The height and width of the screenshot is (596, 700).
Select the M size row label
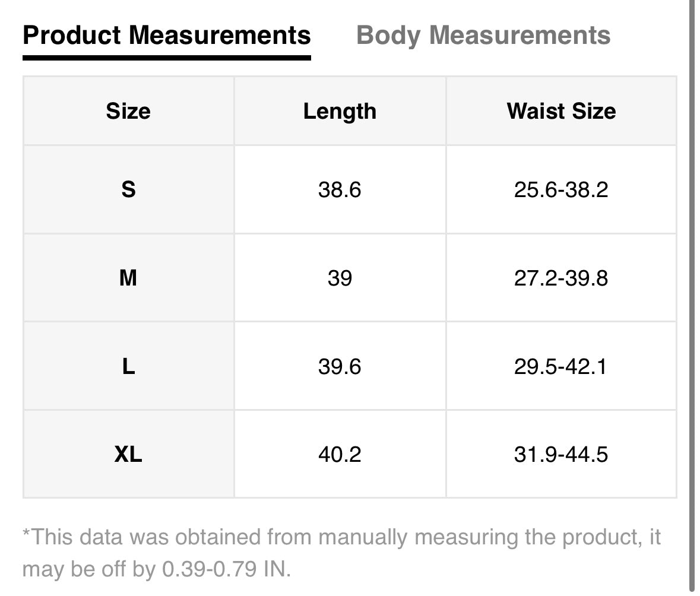[x=128, y=278]
